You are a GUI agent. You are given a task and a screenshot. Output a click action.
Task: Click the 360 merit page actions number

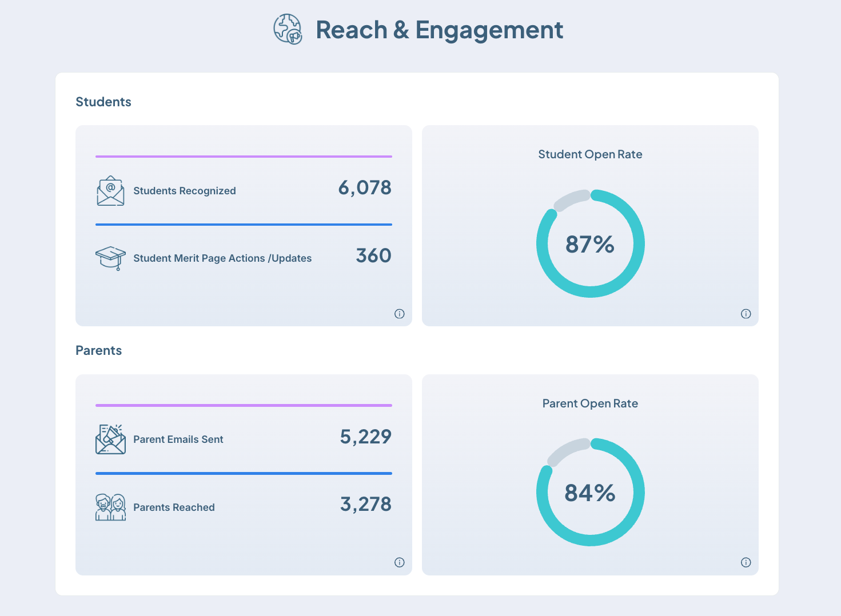click(373, 255)
